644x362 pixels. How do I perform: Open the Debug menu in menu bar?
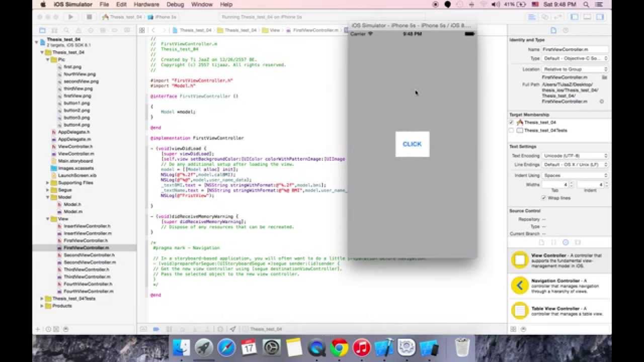(x=175, y=5)
